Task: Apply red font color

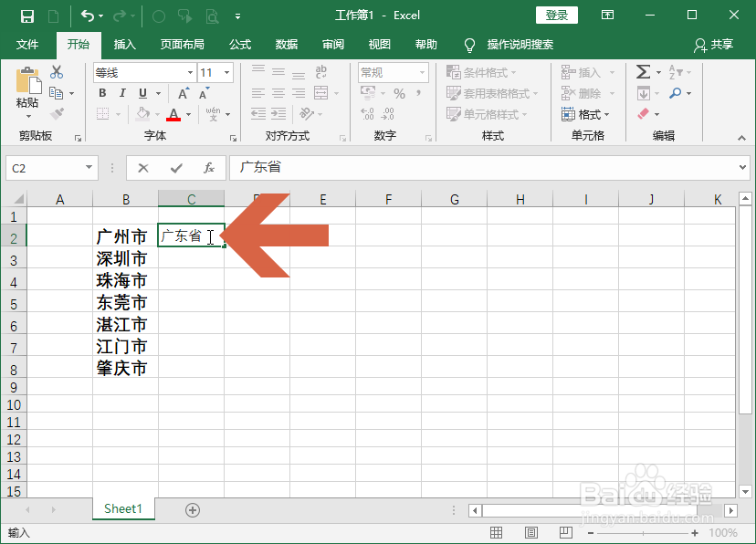Action: (x=173, y=115)
